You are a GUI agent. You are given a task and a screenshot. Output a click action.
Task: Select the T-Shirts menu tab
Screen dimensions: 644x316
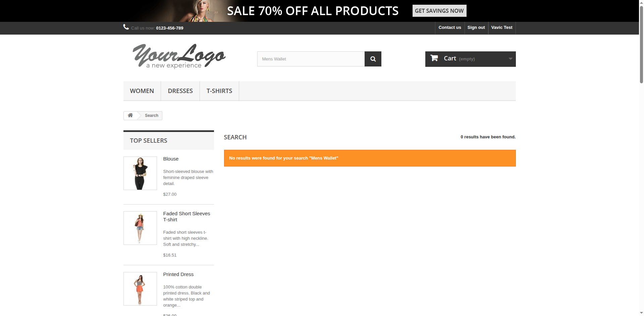click(x=219, y=91)
